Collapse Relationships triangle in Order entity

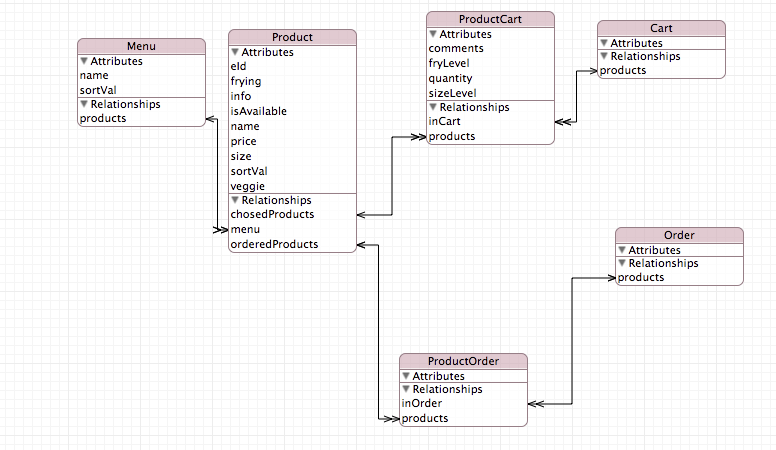tap(622, 263)
